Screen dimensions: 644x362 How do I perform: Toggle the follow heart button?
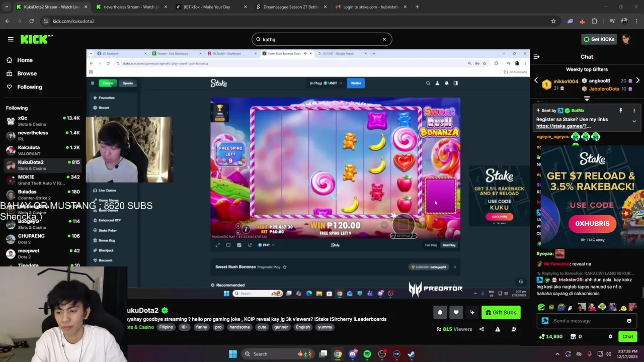tap(456, 312)
